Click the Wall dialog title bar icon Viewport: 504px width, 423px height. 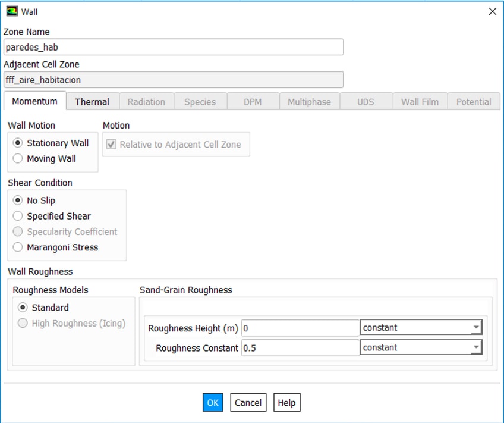[11, 11]
